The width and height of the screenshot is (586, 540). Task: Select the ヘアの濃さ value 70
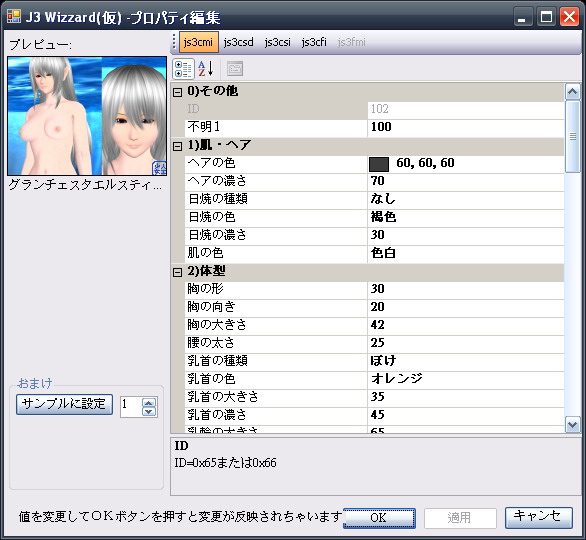pyautogui.click(x=466, y=182)
